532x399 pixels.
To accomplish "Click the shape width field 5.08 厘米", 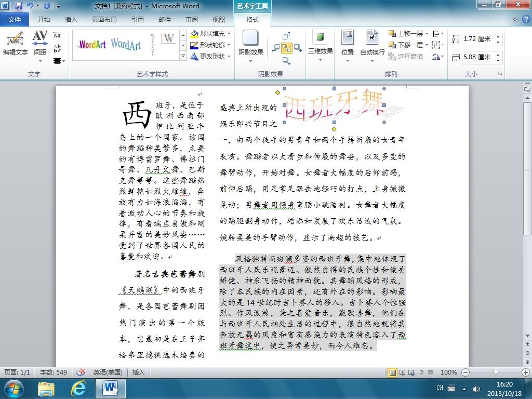I will [478, 57].
